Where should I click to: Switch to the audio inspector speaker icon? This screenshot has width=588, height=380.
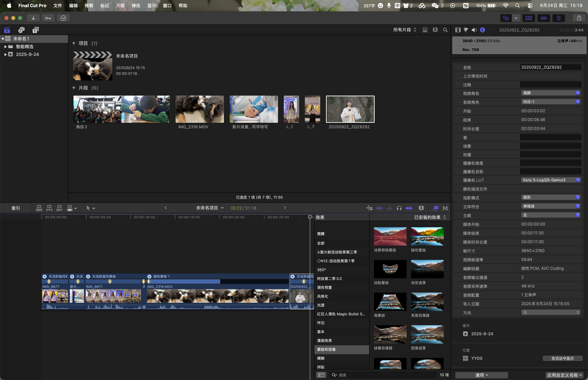(474, 30)
